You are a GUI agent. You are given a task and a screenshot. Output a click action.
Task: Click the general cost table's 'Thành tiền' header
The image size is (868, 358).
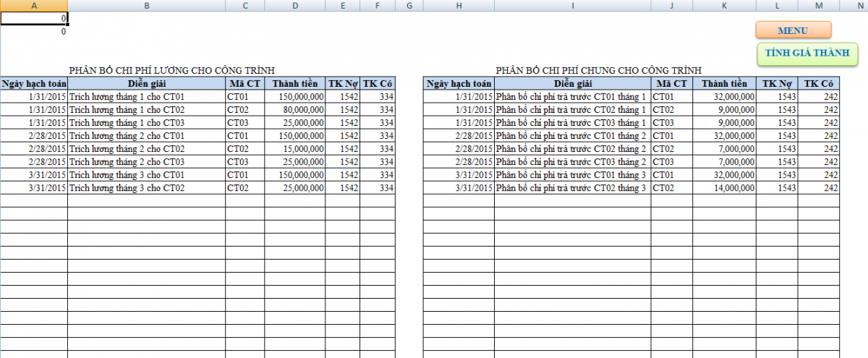tap(724, 83)
